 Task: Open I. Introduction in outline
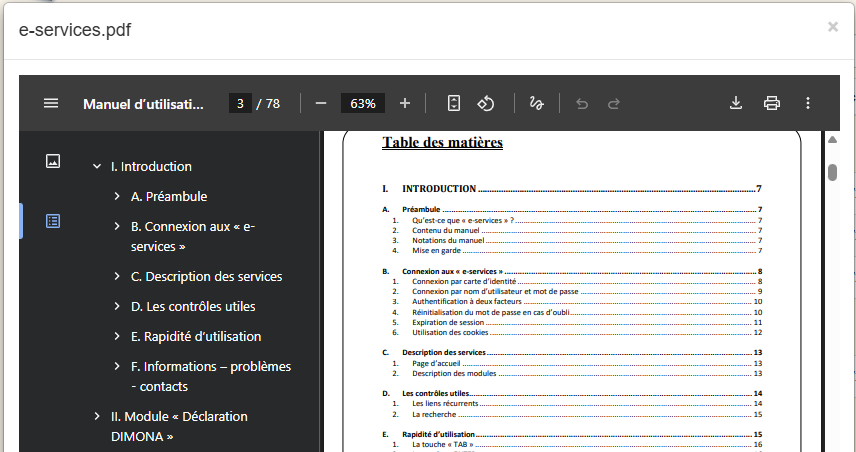(151, 166)
